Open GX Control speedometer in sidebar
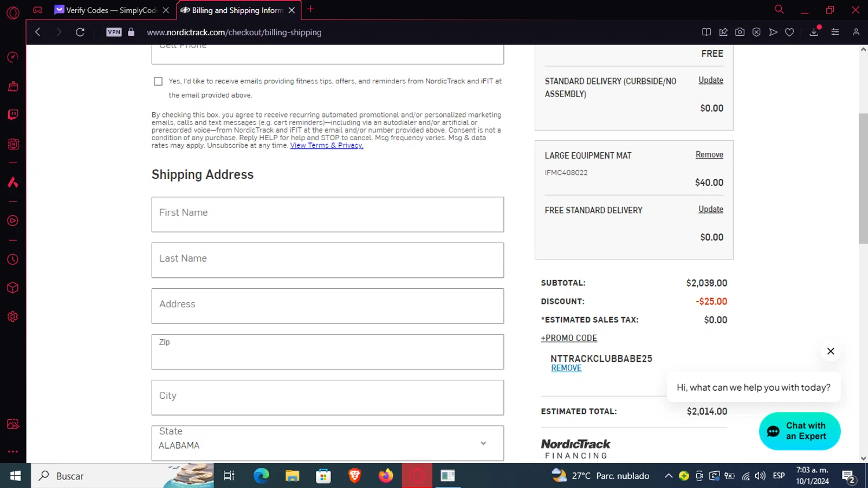 [13, 57]
